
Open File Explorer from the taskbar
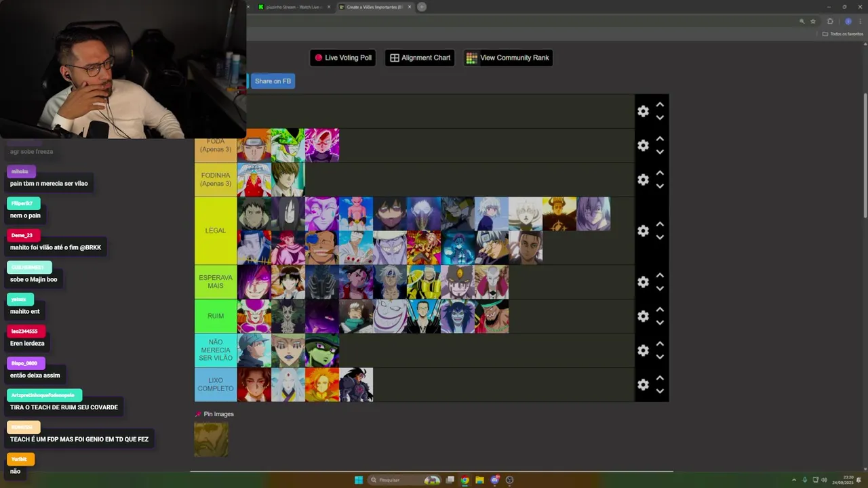click(x=479, y=480)
